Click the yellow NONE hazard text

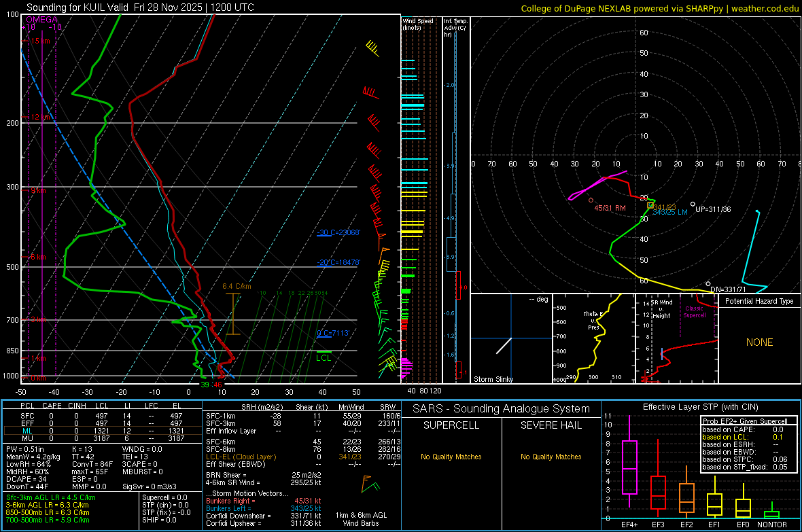click(760, 342)
